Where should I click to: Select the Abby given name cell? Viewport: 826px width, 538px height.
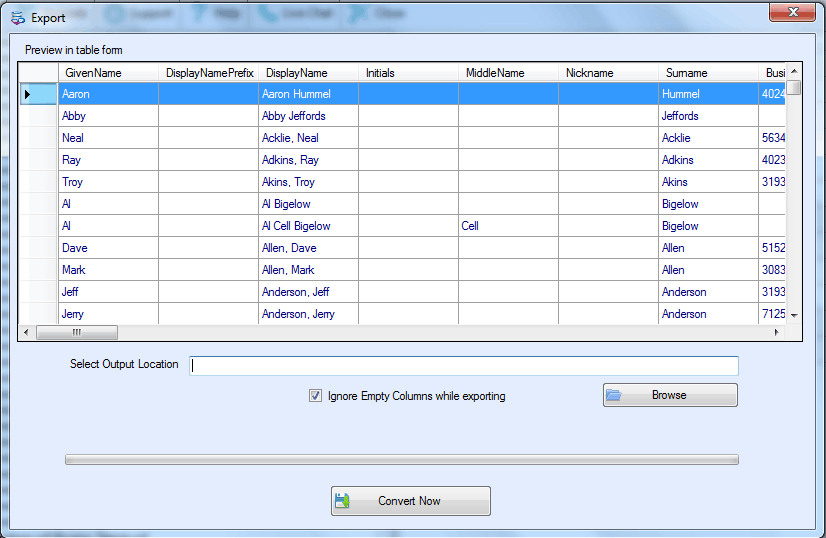pos(109,116)
